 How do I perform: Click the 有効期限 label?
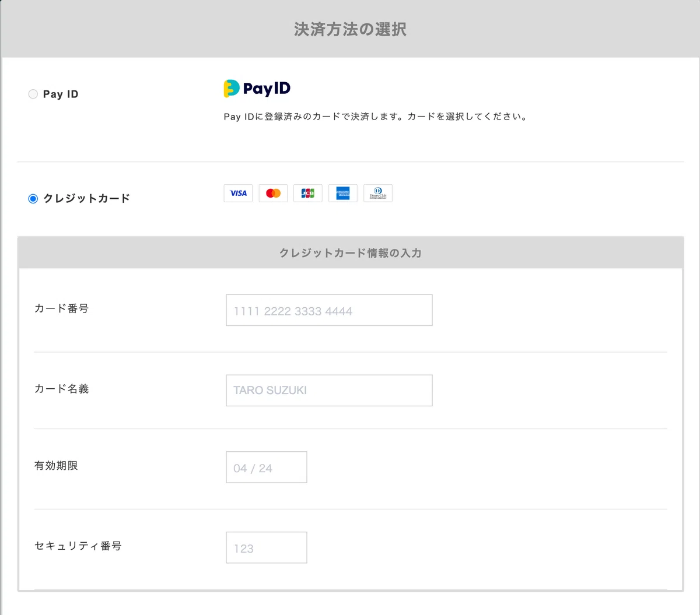click(x=56, y=466)
